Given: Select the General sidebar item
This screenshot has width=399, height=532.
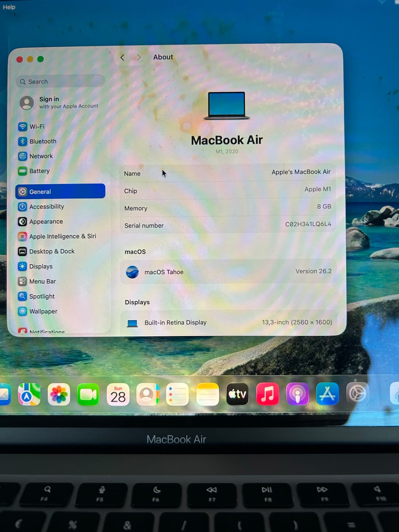Looking at the screenshot, I should pos(60,192).
